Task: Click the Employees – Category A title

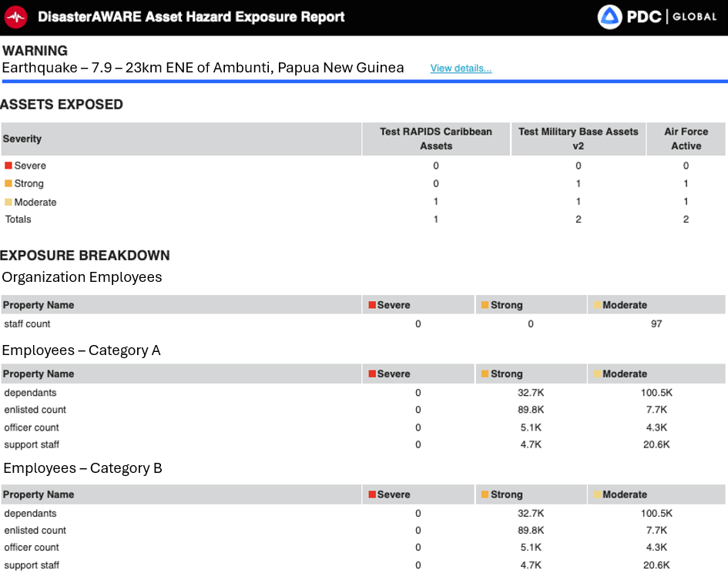Action: click(81, 350)
